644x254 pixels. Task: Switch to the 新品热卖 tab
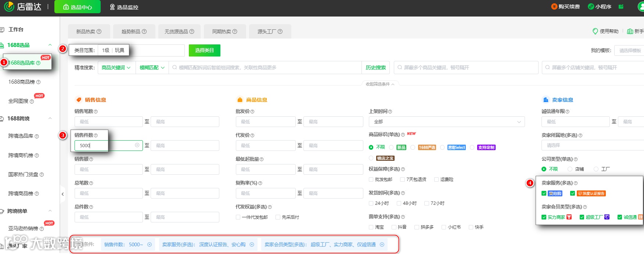click(89, 32)
